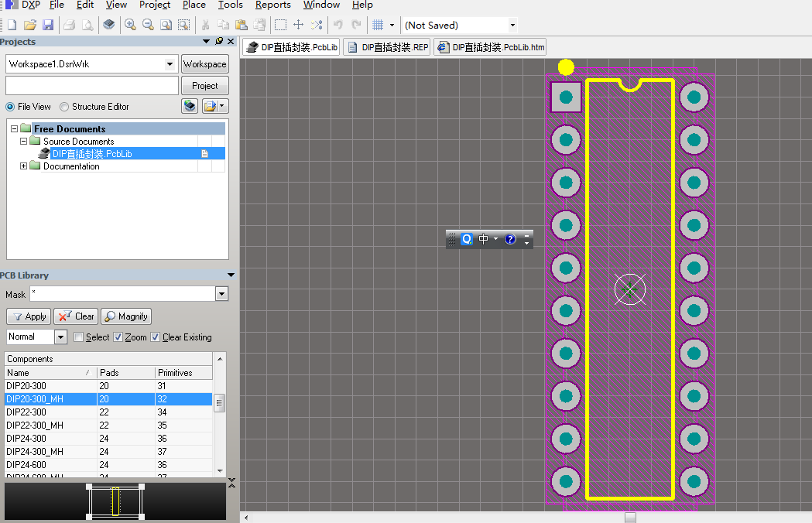The image size is (812, 523).
Task: Open the (Not Saved) dropdown
Action: 512,25
